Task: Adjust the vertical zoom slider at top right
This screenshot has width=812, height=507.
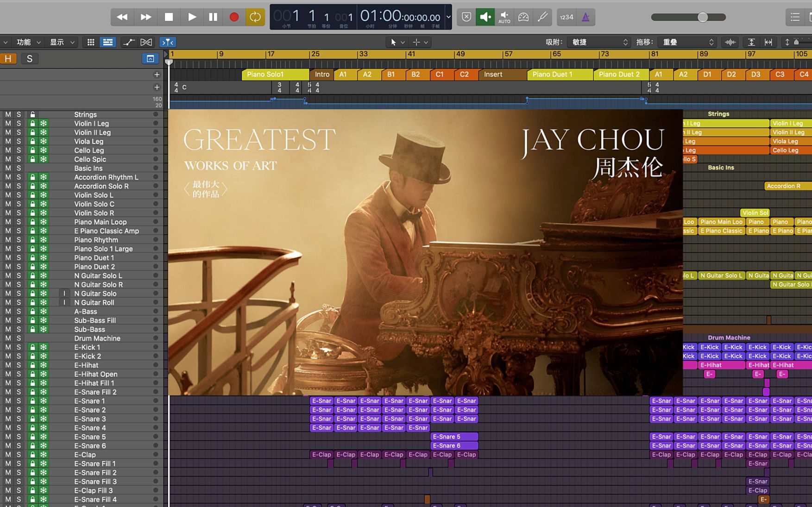Action: (797, 42)
